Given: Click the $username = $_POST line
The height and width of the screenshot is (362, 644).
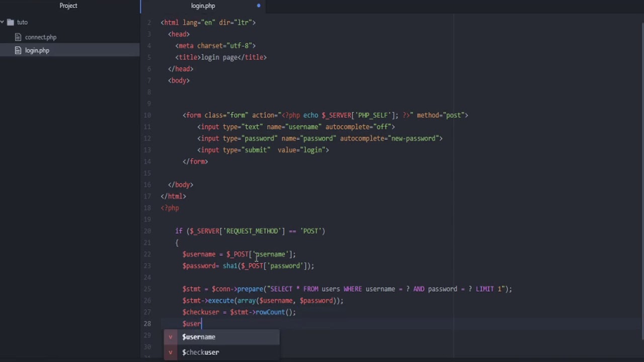Looking at the screenshot, I should tap(239, 254).
